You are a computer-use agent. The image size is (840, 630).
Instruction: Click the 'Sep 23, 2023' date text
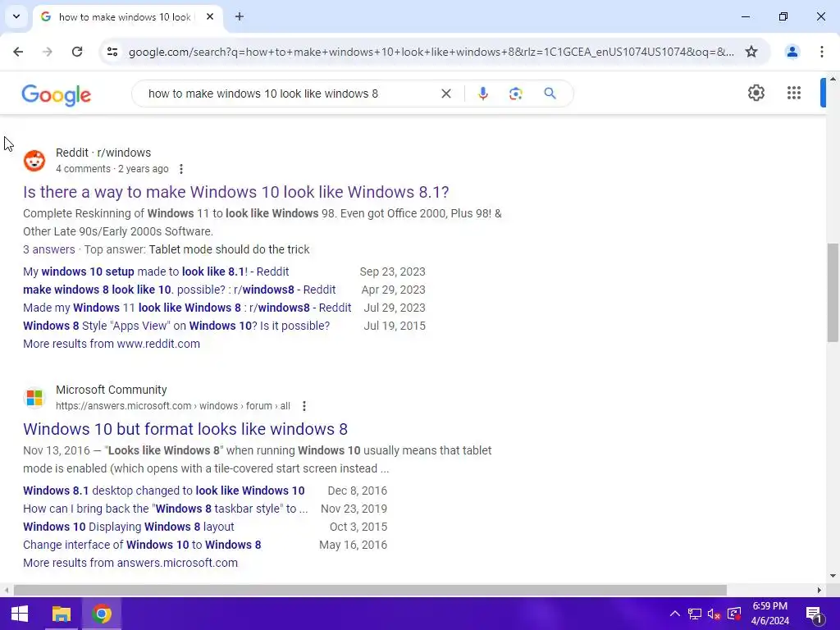point(393,272)
